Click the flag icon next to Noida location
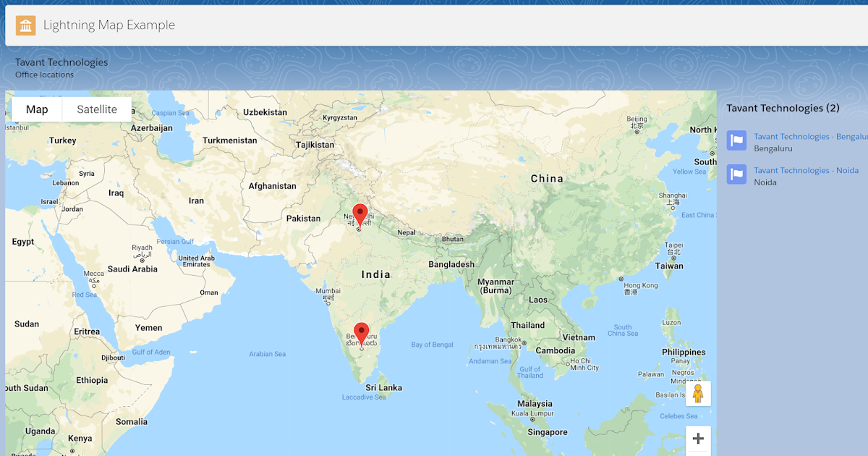Image resolution: width=868 pixels, height=456 pixels. 736,174
